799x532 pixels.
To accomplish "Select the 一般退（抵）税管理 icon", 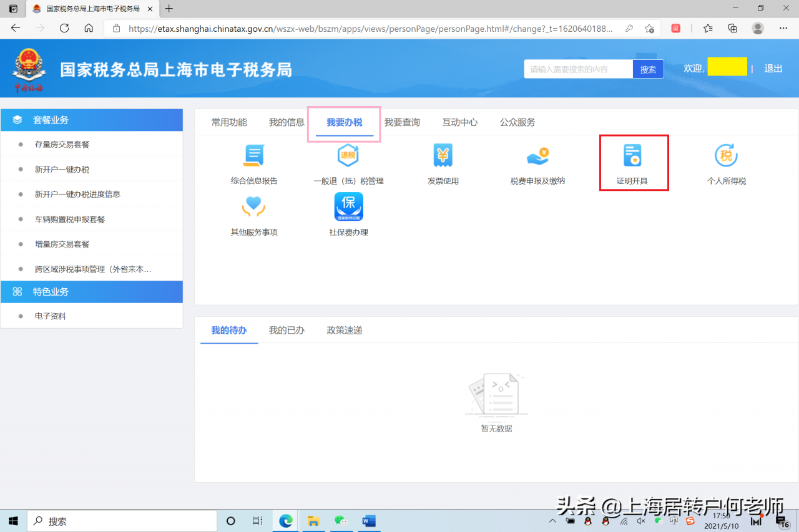I will pyautogui.click(x=348, y=162).
